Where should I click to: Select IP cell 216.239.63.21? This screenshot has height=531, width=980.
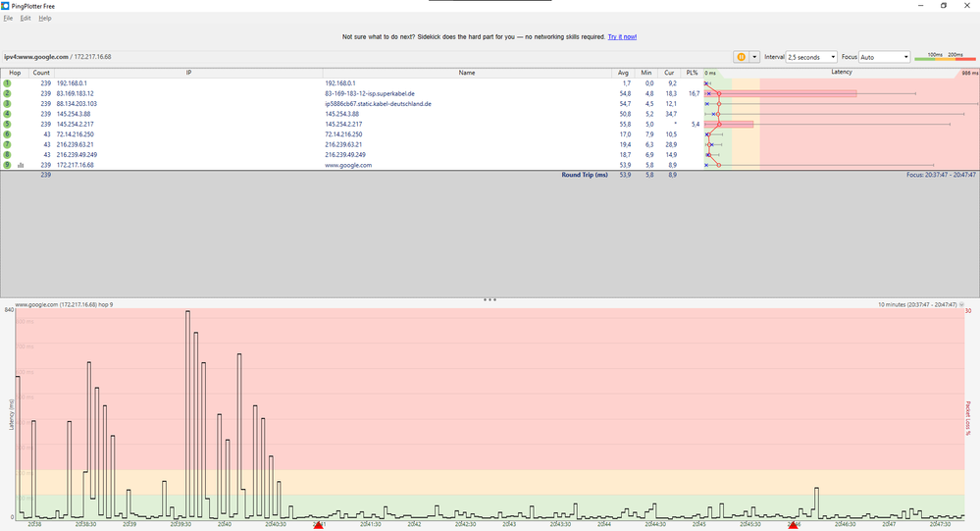(75, 144)
